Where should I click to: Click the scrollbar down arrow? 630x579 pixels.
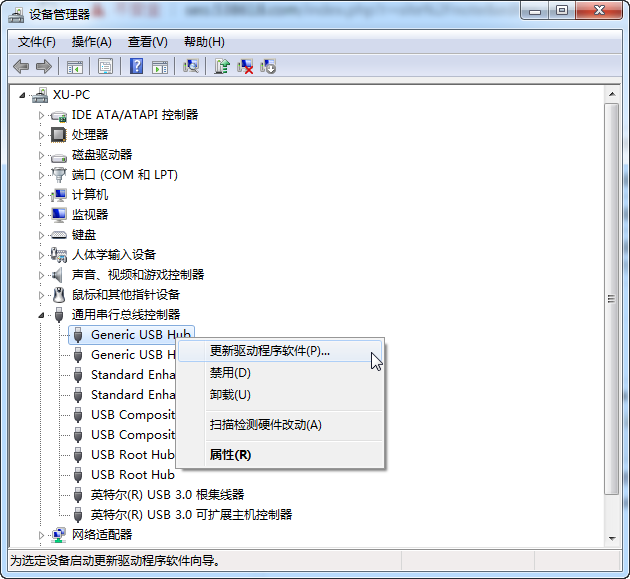(612, 538)
